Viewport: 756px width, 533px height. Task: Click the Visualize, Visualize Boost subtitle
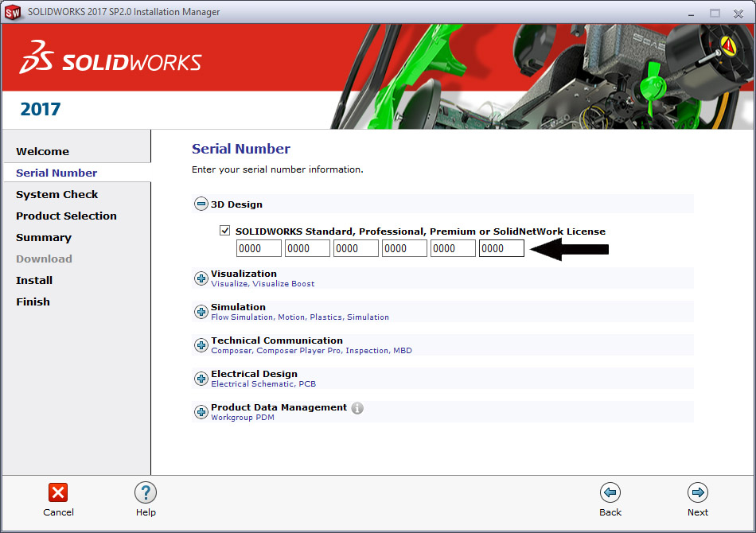pyautogui.click(x=263, y=284)
